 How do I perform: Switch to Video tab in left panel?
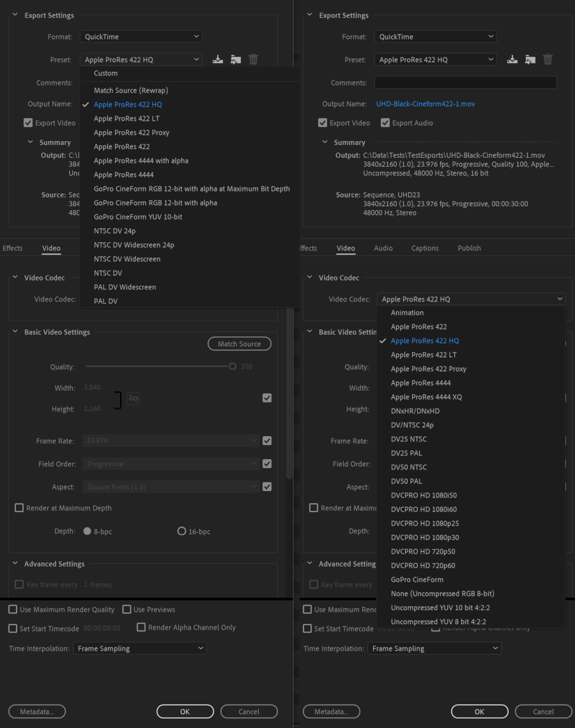tap(51, 248)
